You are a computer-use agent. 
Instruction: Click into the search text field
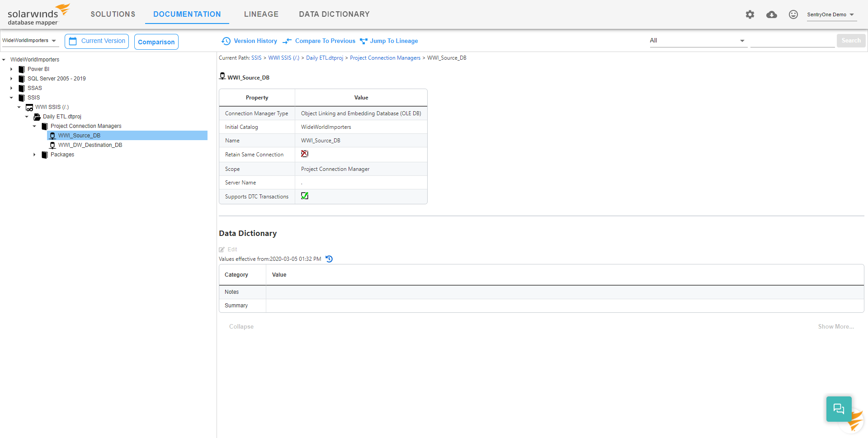[x=793, y=41]
